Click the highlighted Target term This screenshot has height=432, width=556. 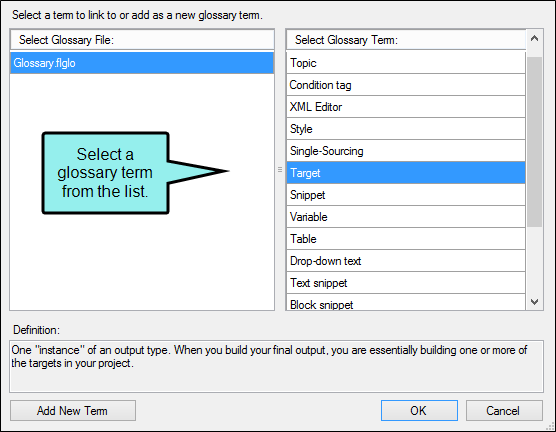tap(406, 173)
